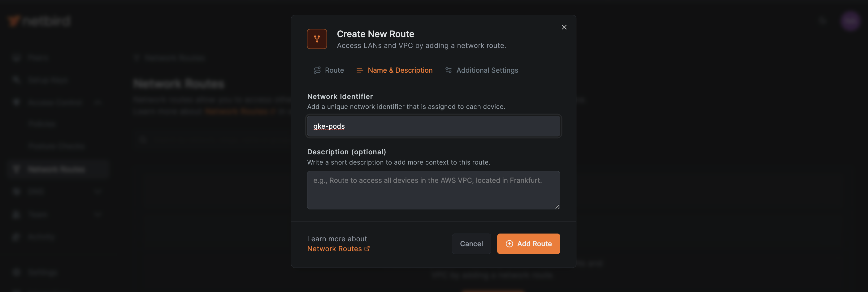Stay on the Name & Description tab
Image resolution: width=868 pixels, height=292 pixels.
pyautogui.click(x=400, y=70)
